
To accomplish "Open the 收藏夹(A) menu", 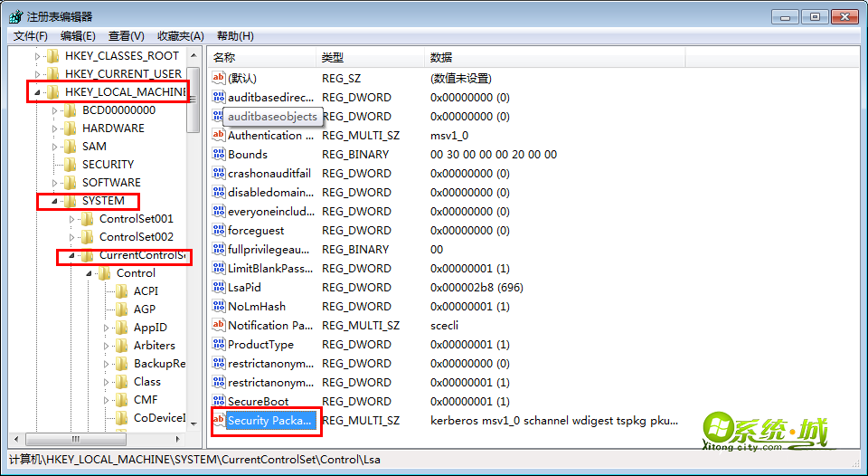I will pos(180,36).
